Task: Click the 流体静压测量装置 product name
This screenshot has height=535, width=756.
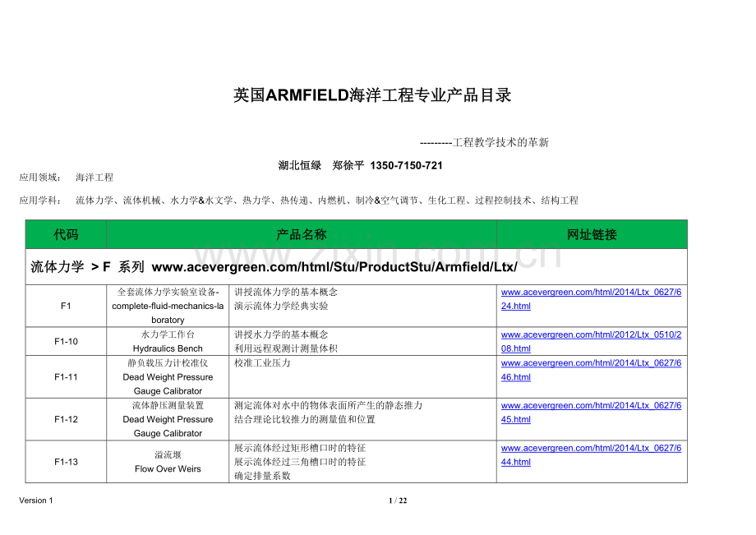Action: point(168,405)
